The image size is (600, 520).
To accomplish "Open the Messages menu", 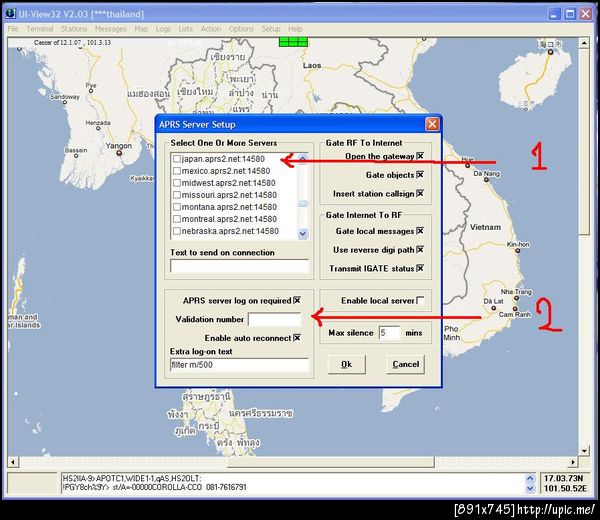I will point(111,29).
